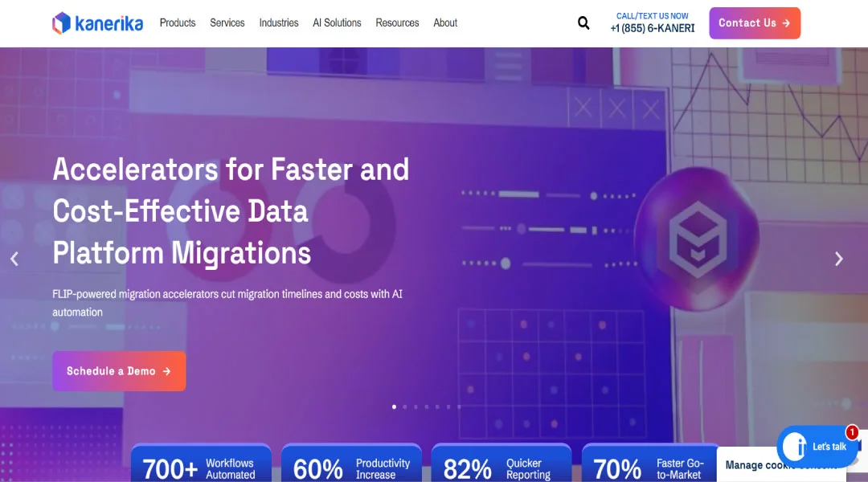
Task: Select the second carousel dot
Action: pyautogui.click(x=404, y=406)
